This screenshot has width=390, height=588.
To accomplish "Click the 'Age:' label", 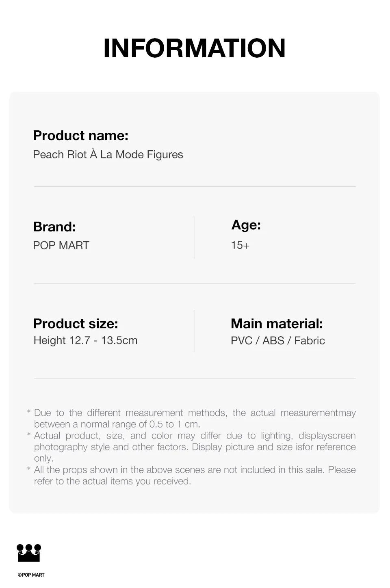I will [x=246, y=225].
